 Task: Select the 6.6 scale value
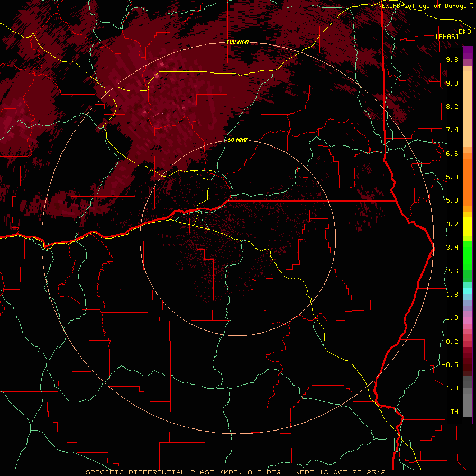pyautogui.click(x=452, y=153)
